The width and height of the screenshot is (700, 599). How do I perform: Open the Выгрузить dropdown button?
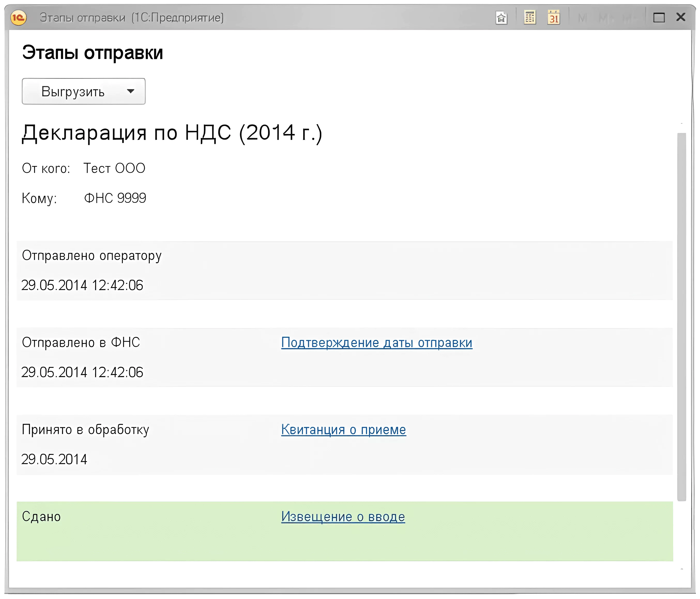(84, 91)
